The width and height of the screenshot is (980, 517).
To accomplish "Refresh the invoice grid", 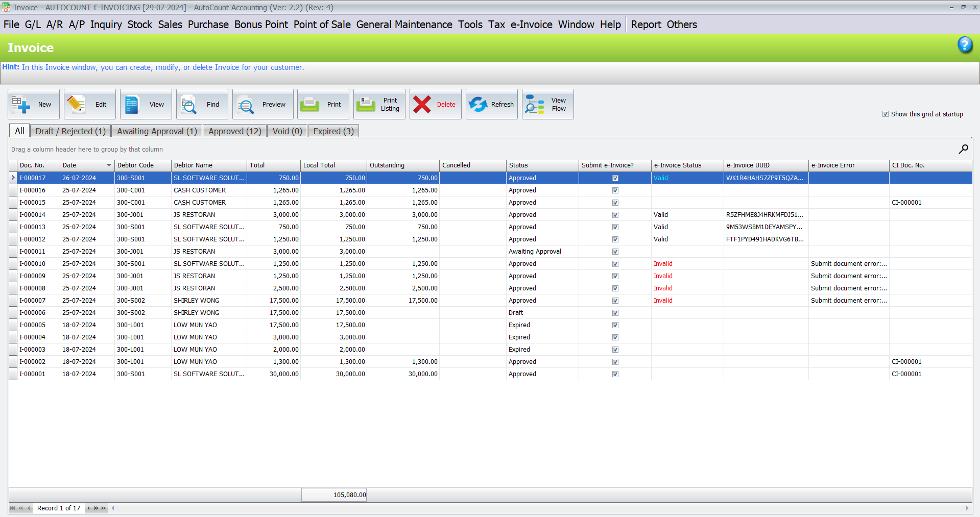I will point(491,104).
